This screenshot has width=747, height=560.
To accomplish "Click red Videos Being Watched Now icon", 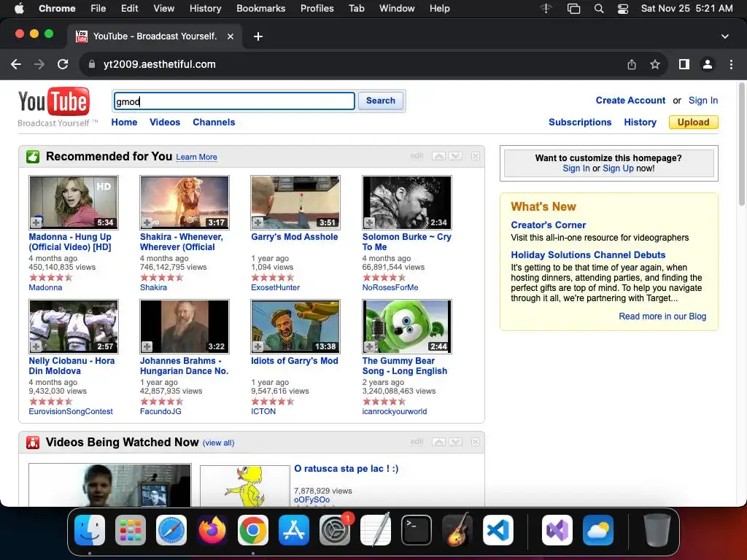I will click(33, 443).
